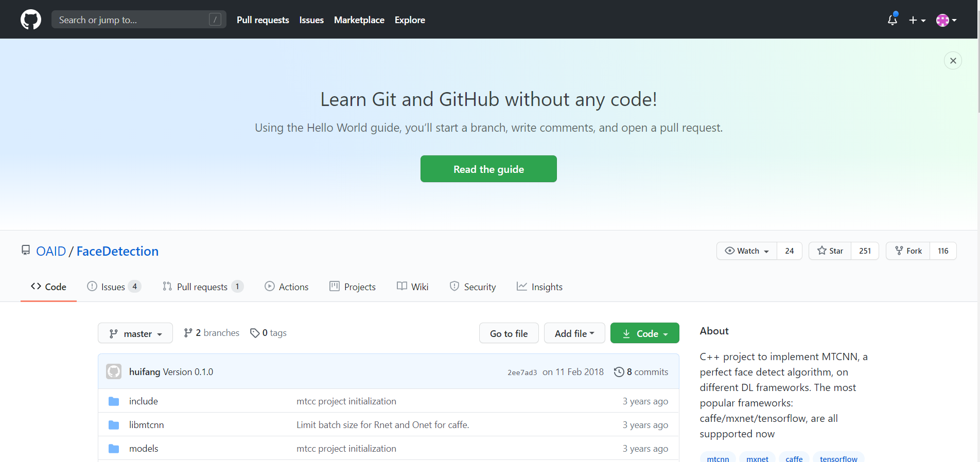Open the models row's mtcc project initialization commit
This screenshot has height=462, width=980.
click(346, 448)
